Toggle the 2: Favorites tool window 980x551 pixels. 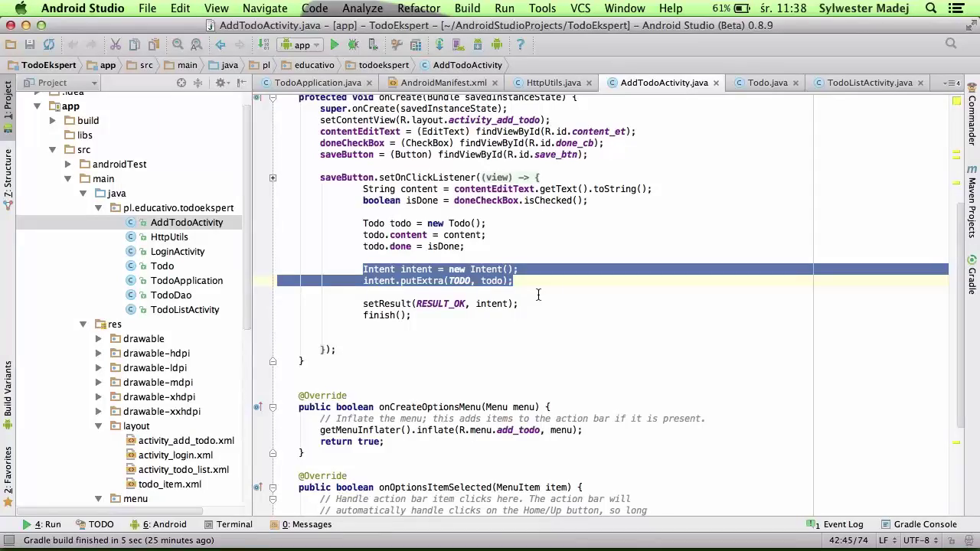click(8, 475)
